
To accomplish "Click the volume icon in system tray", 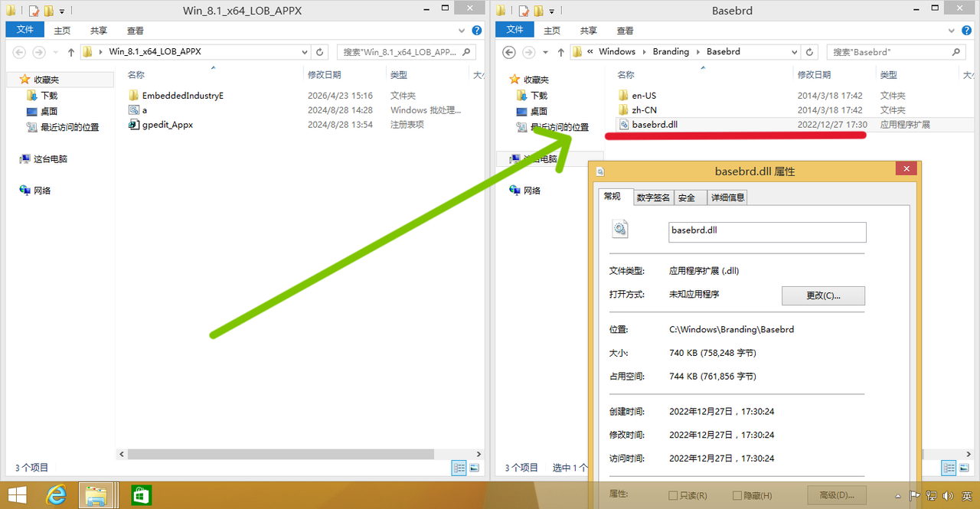I will tap(949, 495).
